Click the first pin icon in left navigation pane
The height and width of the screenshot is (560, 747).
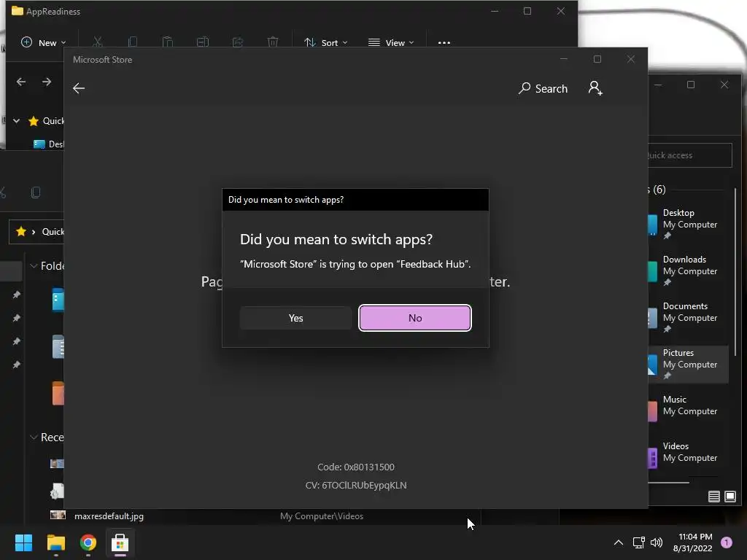16,295
